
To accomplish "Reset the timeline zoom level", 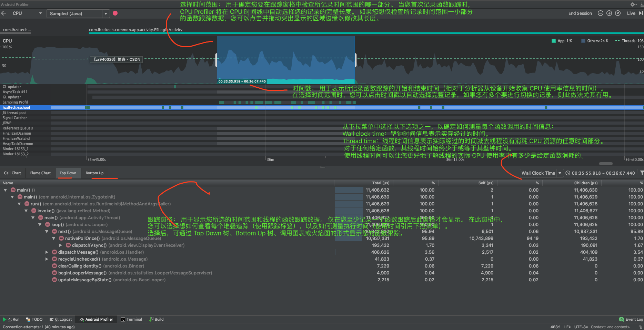I will 617,13.
